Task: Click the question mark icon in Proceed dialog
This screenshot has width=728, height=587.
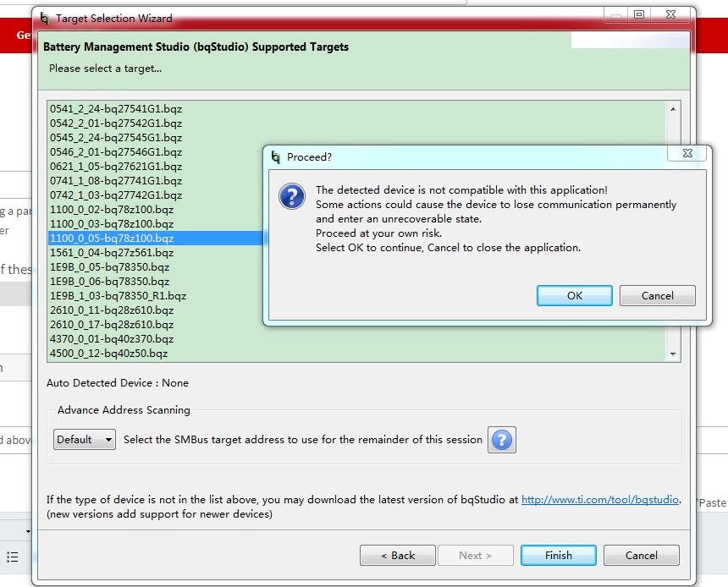Action: 291,196
